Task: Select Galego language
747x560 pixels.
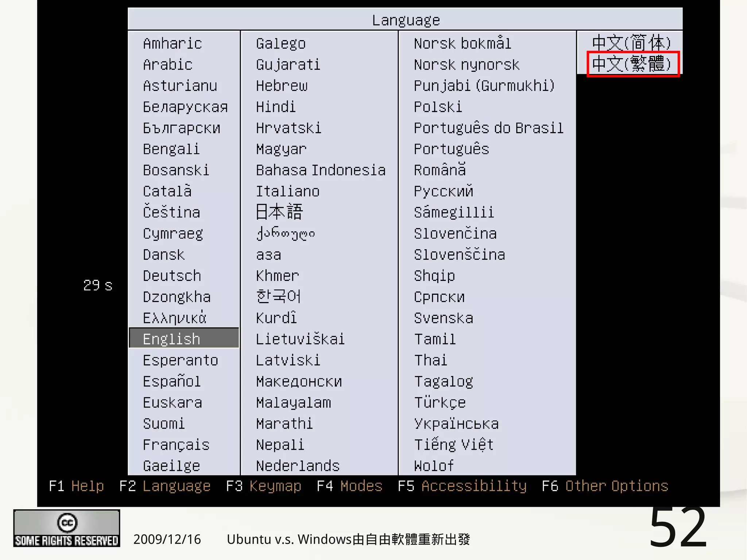Action: [x=281, y=43]
